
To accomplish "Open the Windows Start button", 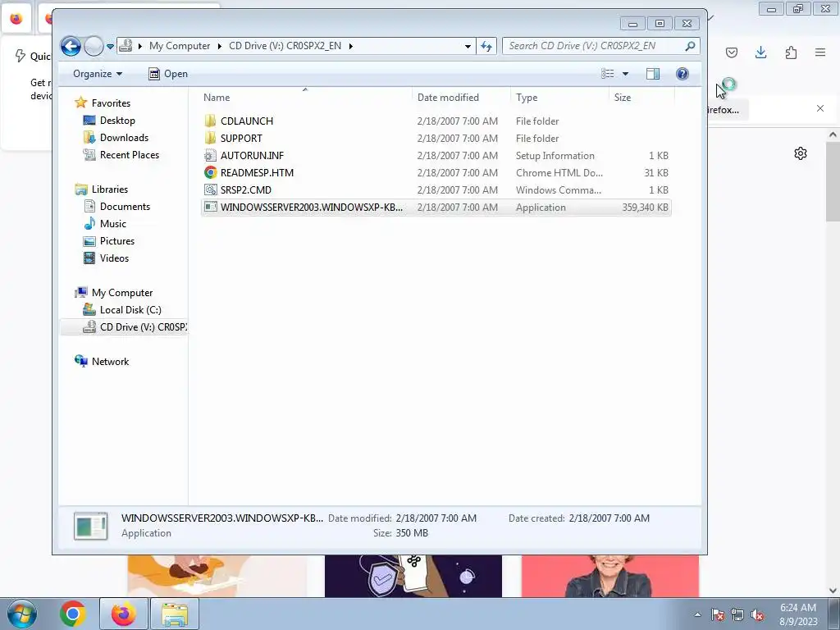I will coord(21,614).
